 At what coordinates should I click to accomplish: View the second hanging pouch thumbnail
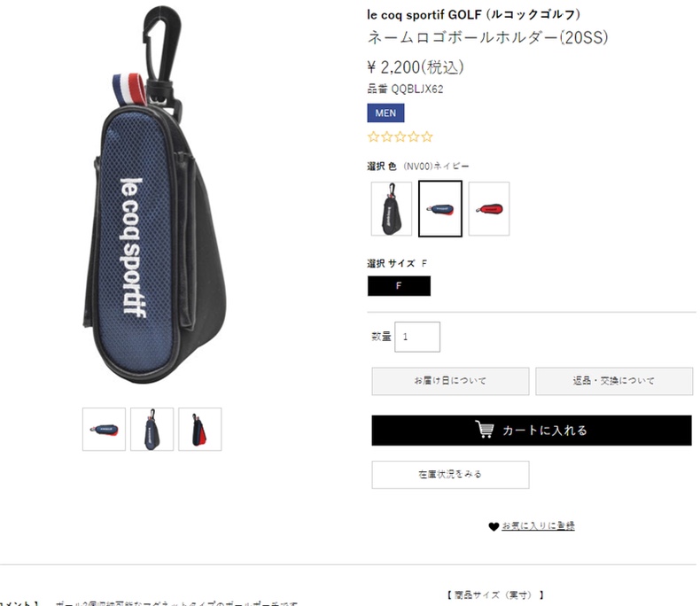[x=152, y=430]
